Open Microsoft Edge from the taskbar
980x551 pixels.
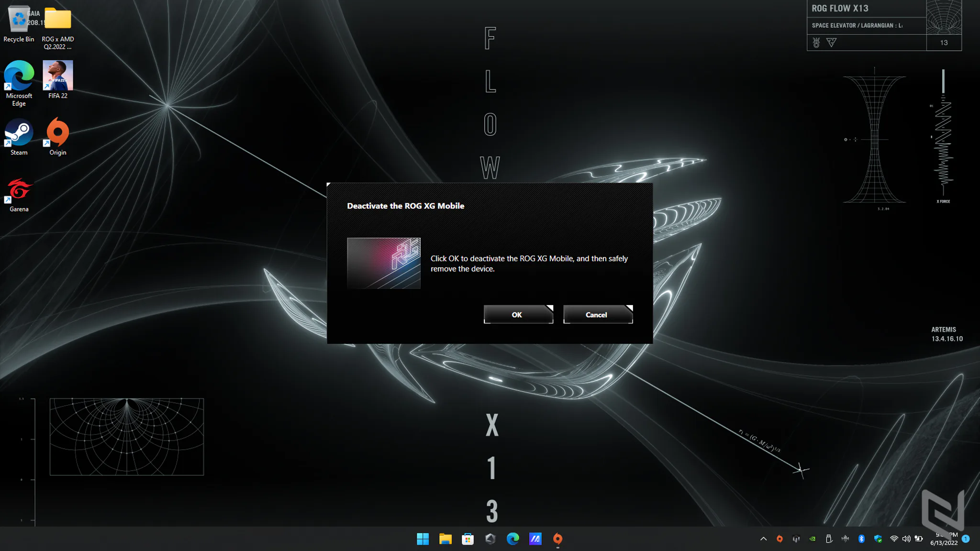pyautogui.click(x=512, y=539)
